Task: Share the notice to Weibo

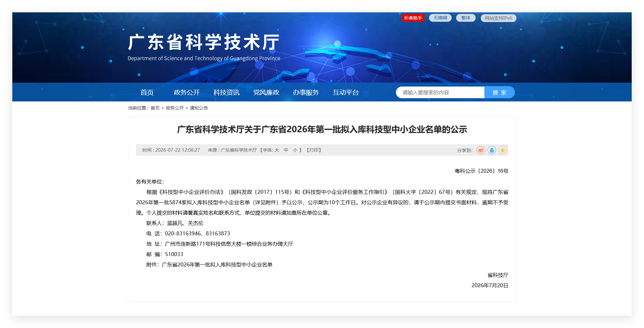Action: [480, 150]
